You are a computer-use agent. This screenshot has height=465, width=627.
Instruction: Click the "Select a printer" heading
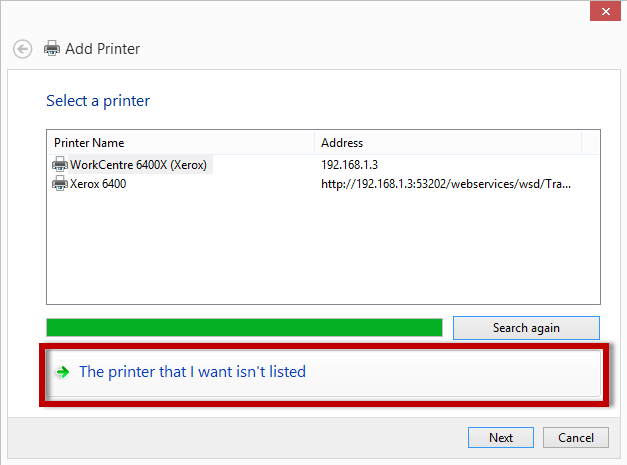98,101
